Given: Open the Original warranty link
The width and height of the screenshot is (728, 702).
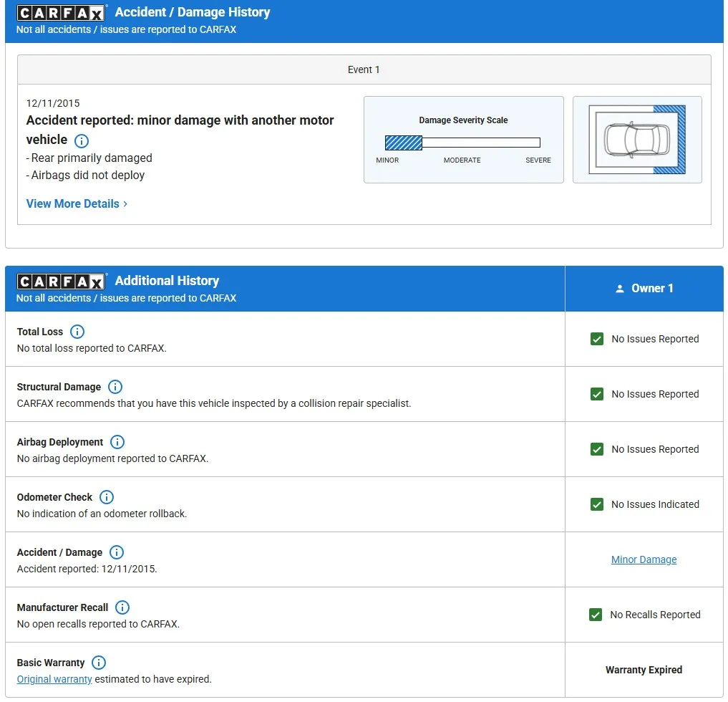Looking at the screenshot, I should [x=54, y=679].
